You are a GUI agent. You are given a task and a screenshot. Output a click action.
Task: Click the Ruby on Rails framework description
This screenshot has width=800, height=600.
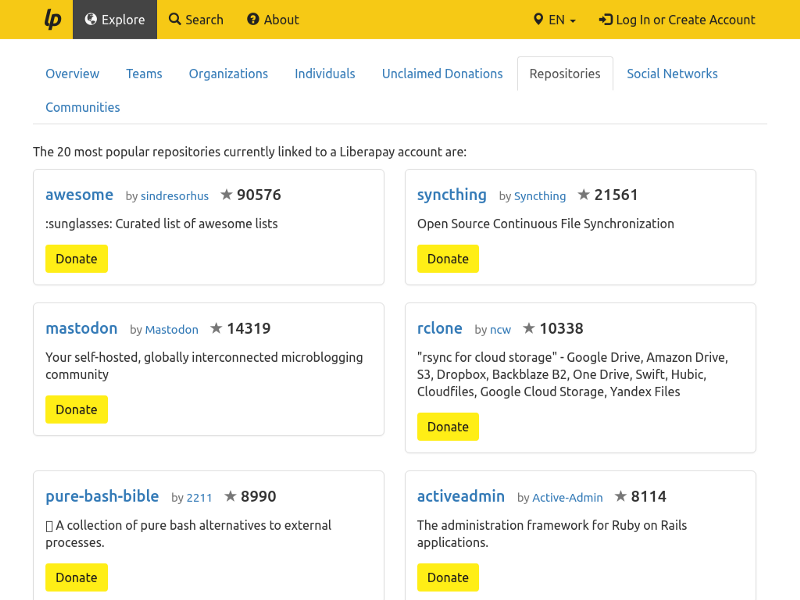click(x=552, y=534)
